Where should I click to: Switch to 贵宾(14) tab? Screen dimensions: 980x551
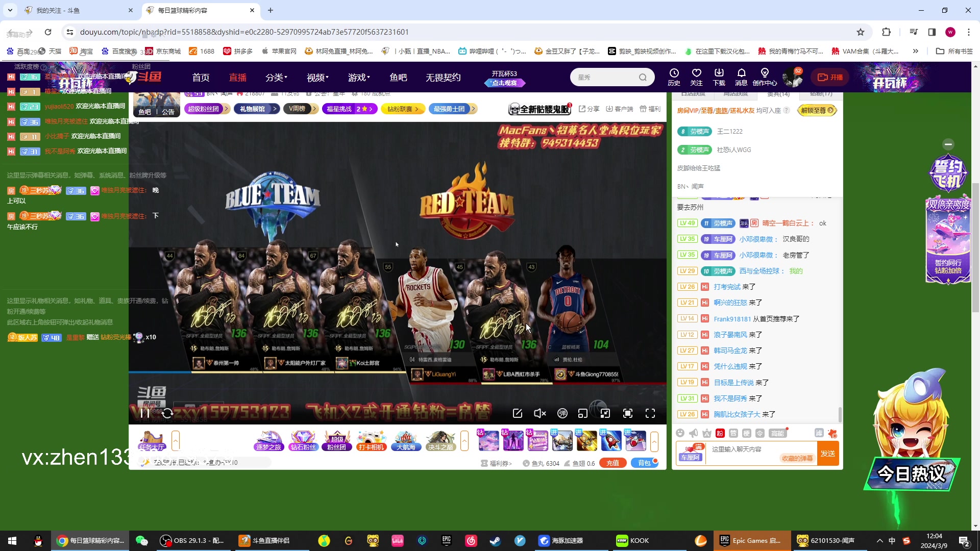click(778, 94)
